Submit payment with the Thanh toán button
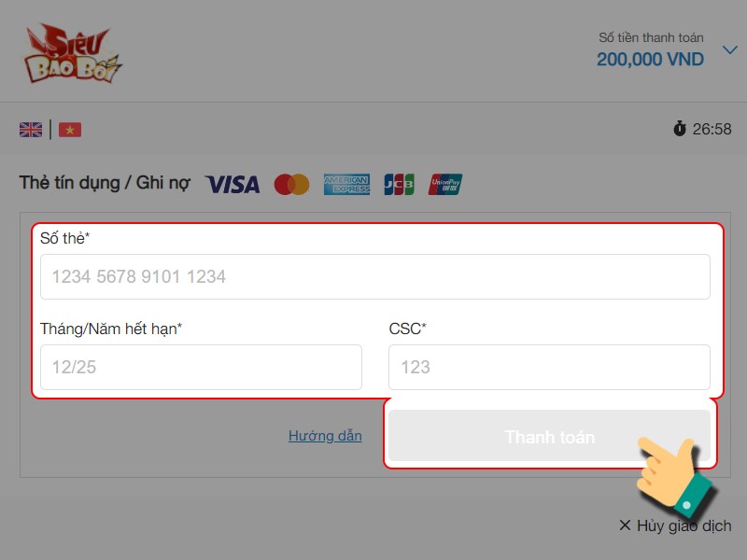 click(549, 436)
